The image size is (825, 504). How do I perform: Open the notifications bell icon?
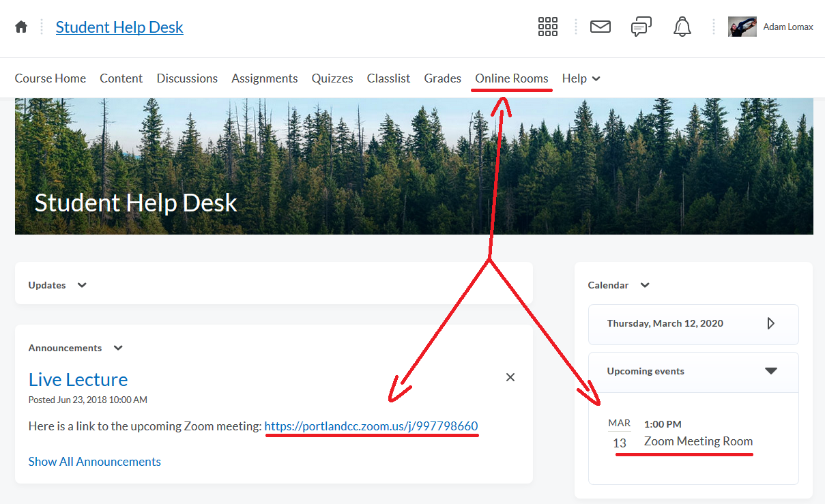point(682,27)
